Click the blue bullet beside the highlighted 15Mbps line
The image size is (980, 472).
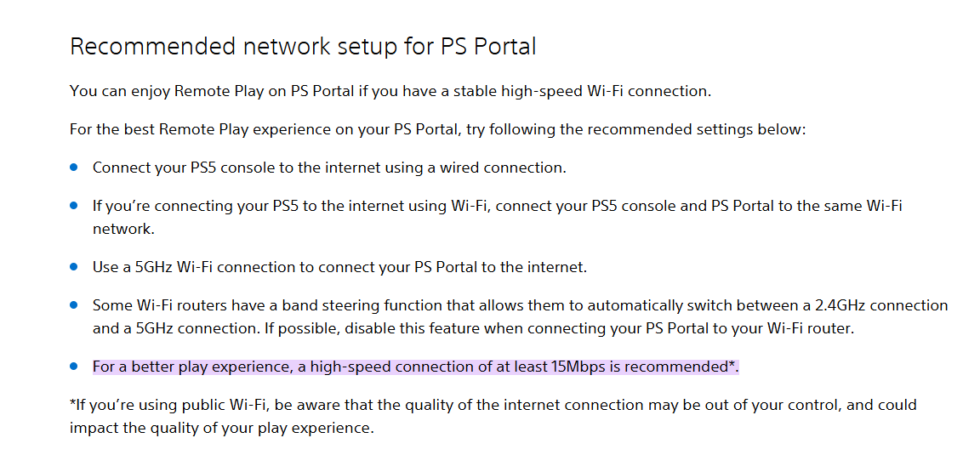click(74, 367)
